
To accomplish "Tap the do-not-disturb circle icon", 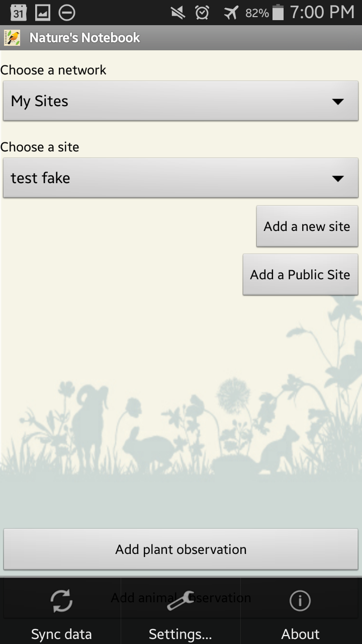I will 67,13.
